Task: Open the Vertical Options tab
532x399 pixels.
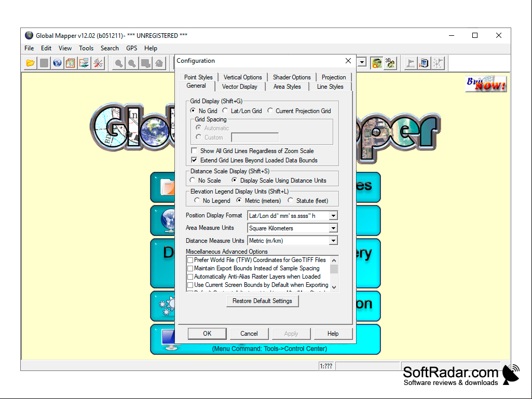Action: [x=242, y=77]
